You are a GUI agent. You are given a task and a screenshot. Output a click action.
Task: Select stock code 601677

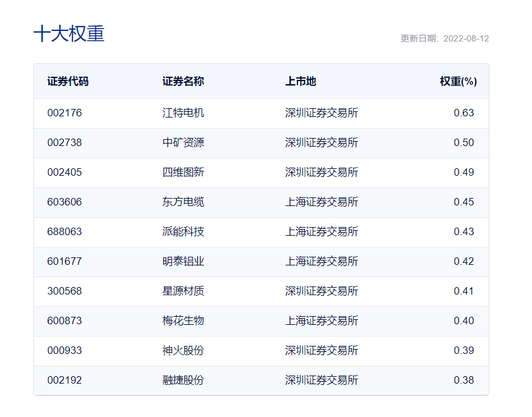[x=64, y=262]
